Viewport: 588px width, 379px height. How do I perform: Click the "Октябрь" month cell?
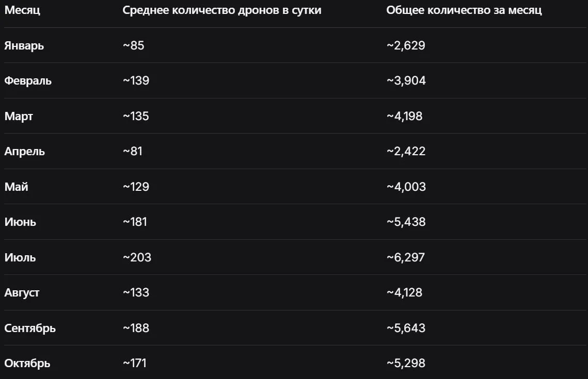click(27, 364)
